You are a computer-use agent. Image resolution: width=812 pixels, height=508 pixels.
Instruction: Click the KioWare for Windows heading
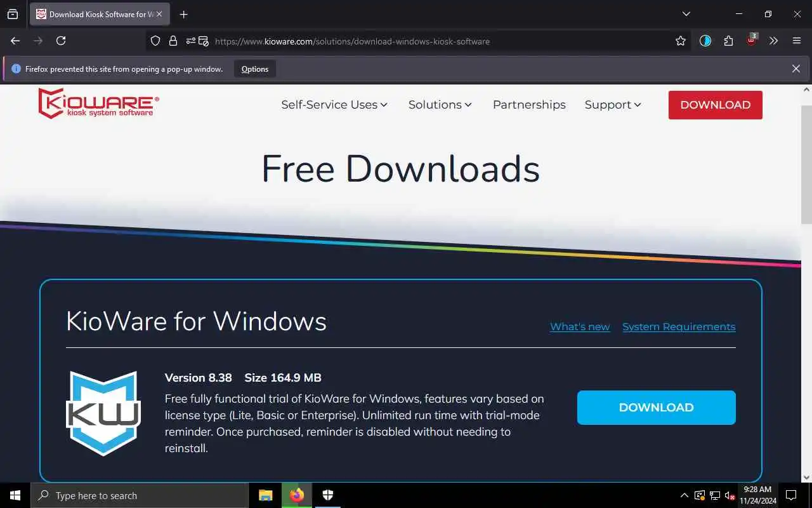[196, 321]
